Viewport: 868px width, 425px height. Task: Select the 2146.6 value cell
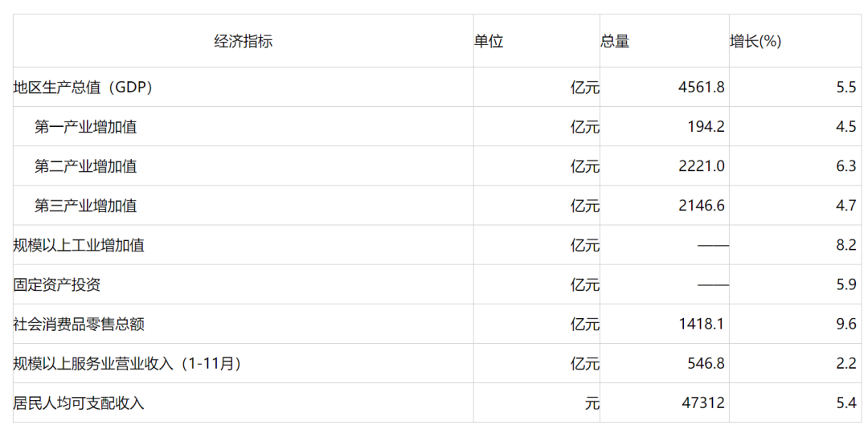pyautogui.click(x=665, y=206)
